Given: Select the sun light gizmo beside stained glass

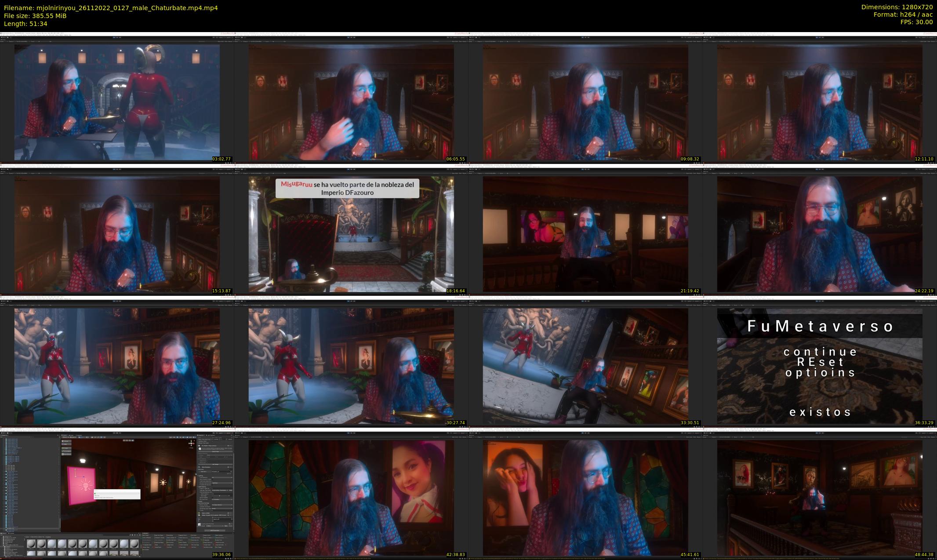Looking at the screenshot, I should coord(163,482).
